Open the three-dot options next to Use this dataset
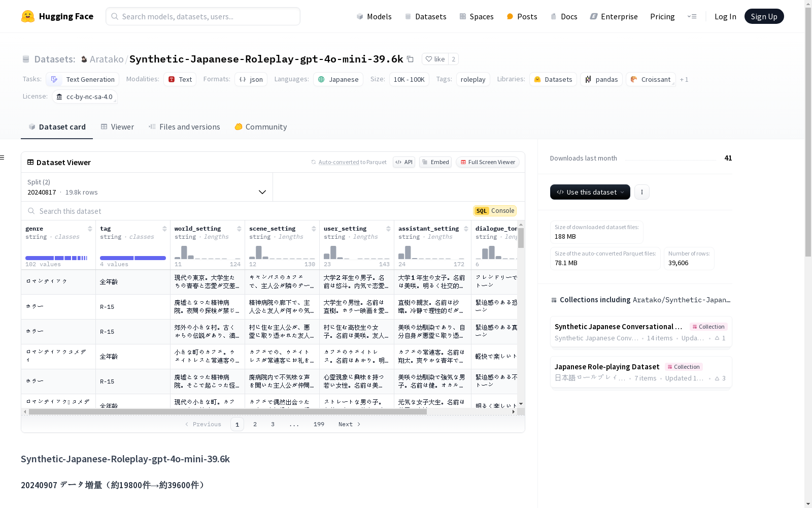 click(x=642, y=192)
